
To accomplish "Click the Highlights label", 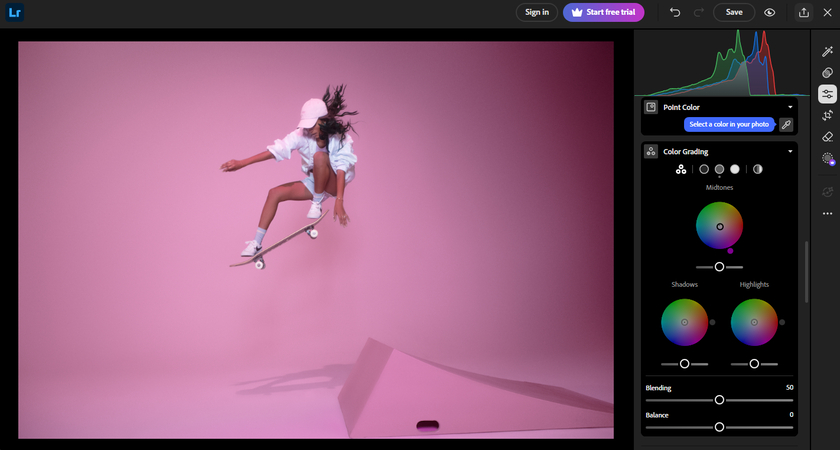I will [x=754, y=284].
